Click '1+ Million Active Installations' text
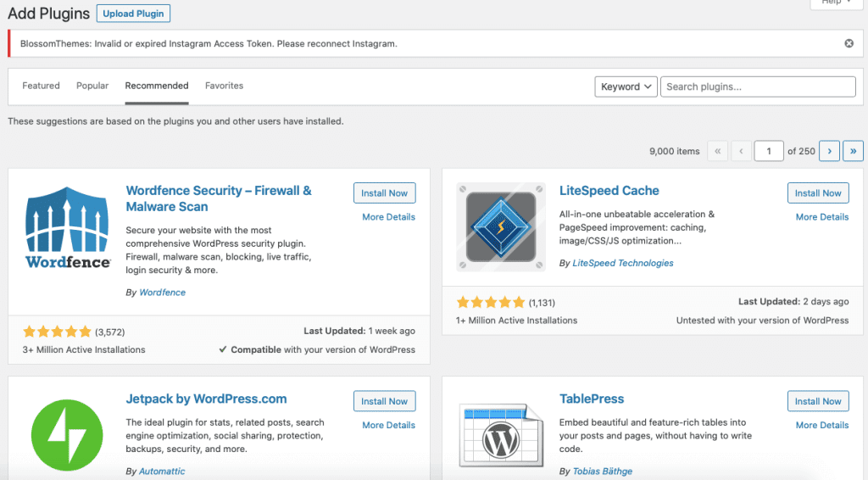The image size is (868, 480). [x=516, y=320]
